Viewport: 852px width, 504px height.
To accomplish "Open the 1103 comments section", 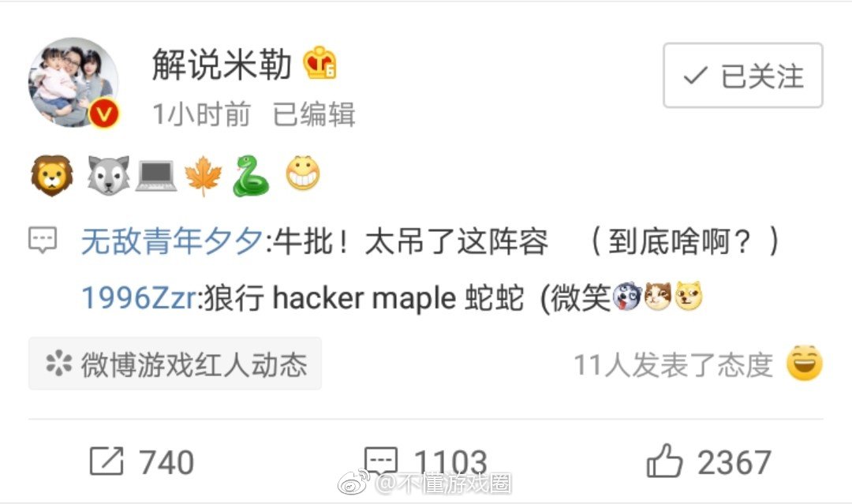I will coord(425,461).
